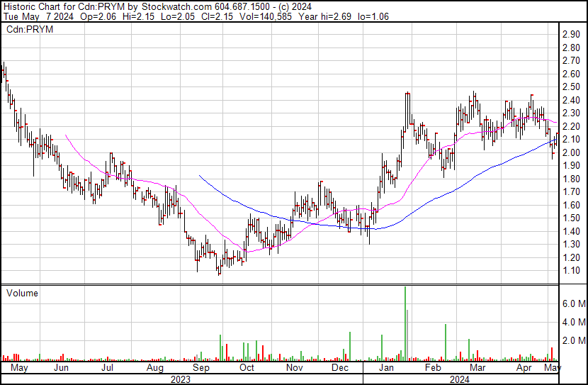Click the Cdn:PRYM ticker label
The height and width of the screenshot is (385, 588).
[x=30, y=30]
